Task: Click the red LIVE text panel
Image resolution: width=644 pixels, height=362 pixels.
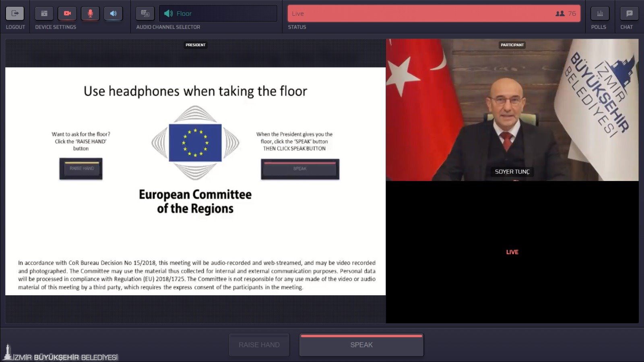Action: pos(512,252)
